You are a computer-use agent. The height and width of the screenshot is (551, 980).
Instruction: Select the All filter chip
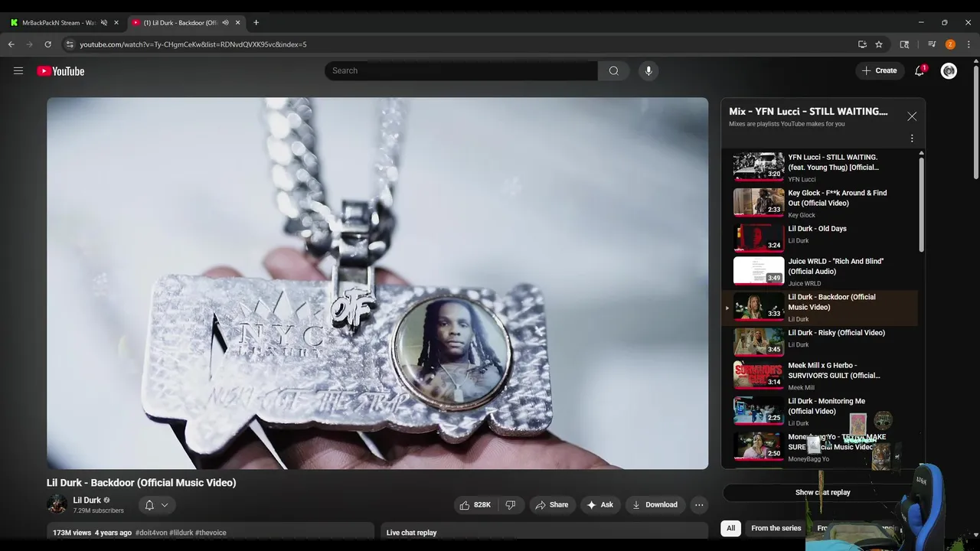tap(730, 528)
